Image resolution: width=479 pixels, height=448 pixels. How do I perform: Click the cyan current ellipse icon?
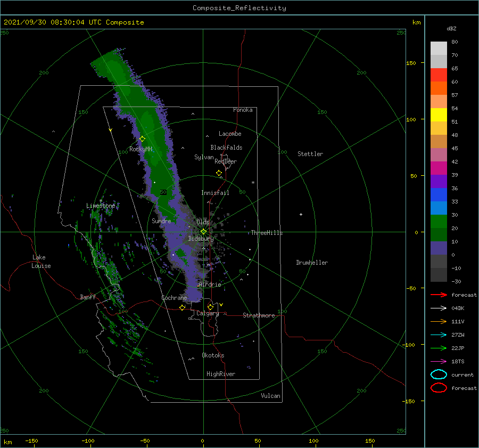[439, 374]
